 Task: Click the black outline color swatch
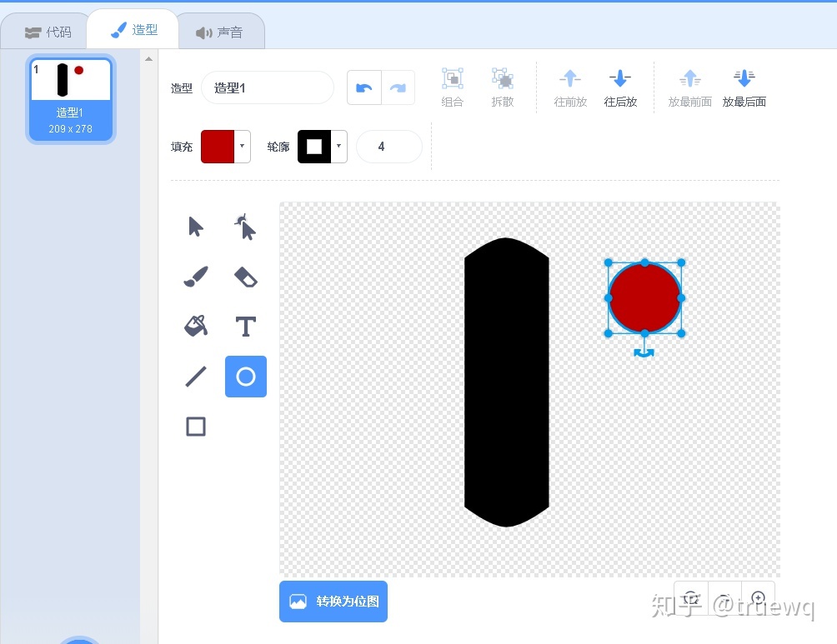tap(313, 146)
